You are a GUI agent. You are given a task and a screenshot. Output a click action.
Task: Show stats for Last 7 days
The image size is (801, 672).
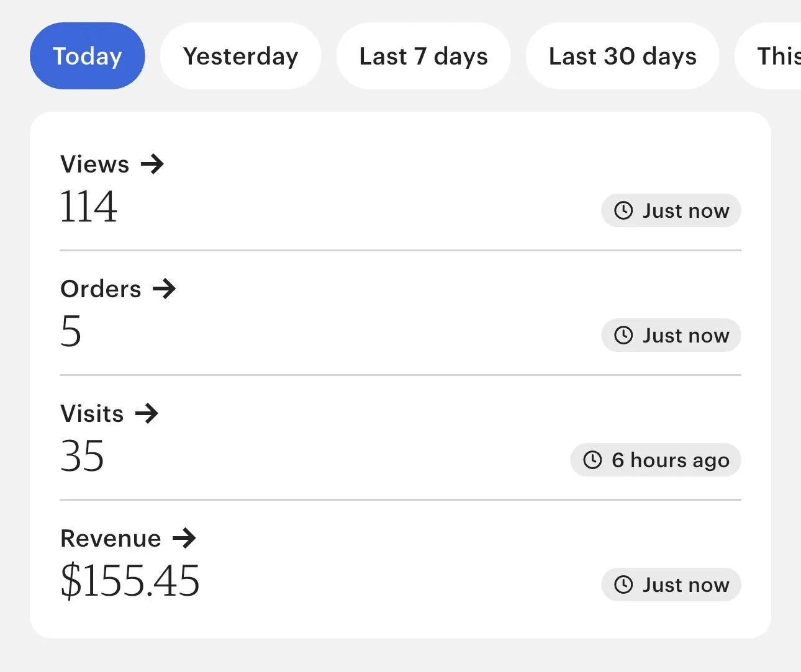tap(423, 56)
